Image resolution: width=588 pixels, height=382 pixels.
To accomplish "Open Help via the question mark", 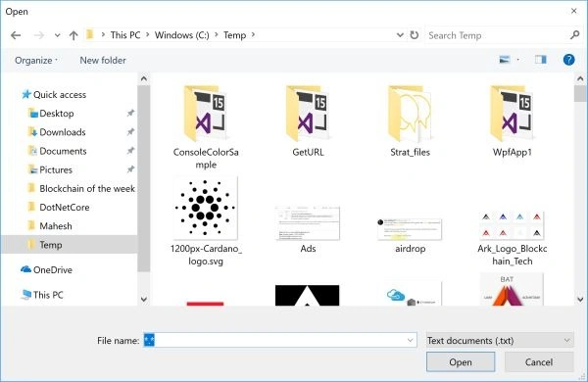I will point(568,60).
